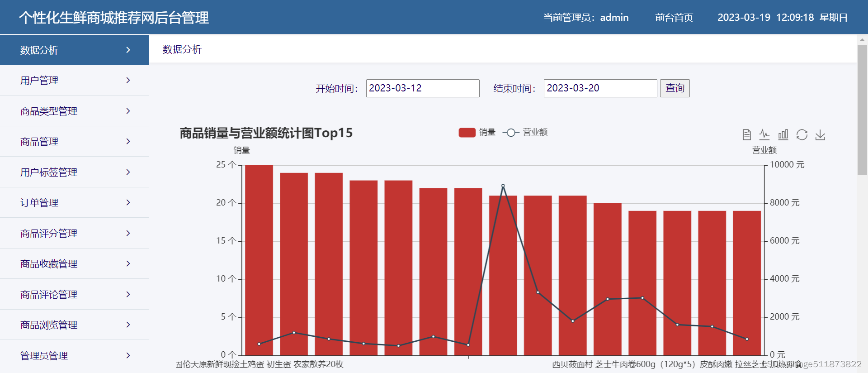
Task: Switch chart to bar type icon
Action: click(x=783, y=134)
